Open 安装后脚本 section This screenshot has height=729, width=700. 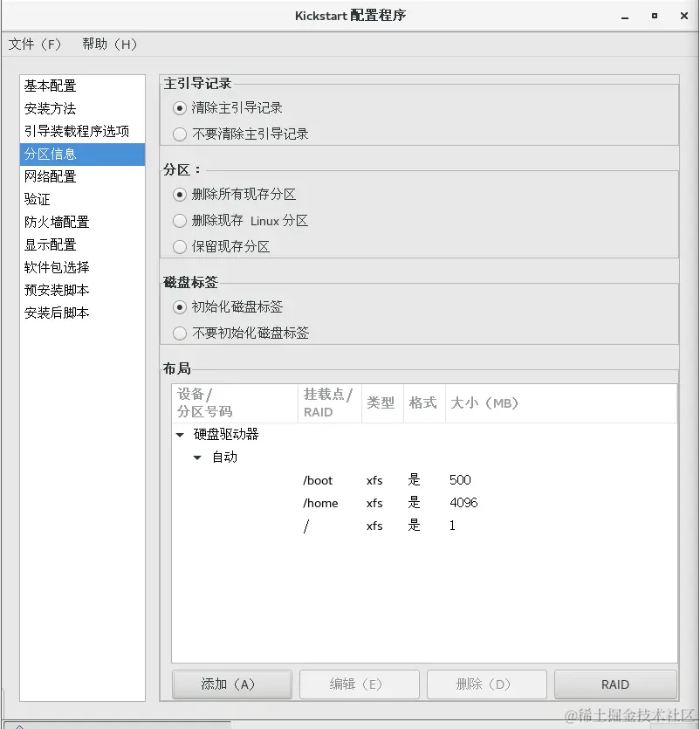(x=82, y=313)
